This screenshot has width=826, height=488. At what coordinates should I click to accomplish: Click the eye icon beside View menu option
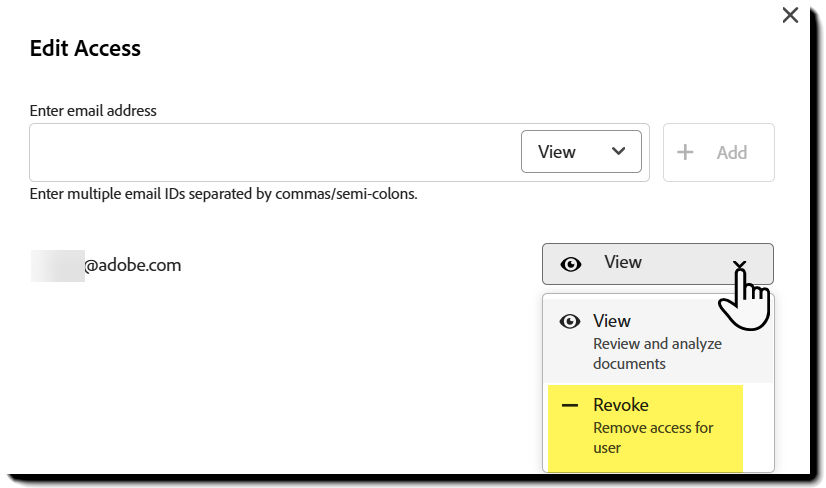point(571,322)
